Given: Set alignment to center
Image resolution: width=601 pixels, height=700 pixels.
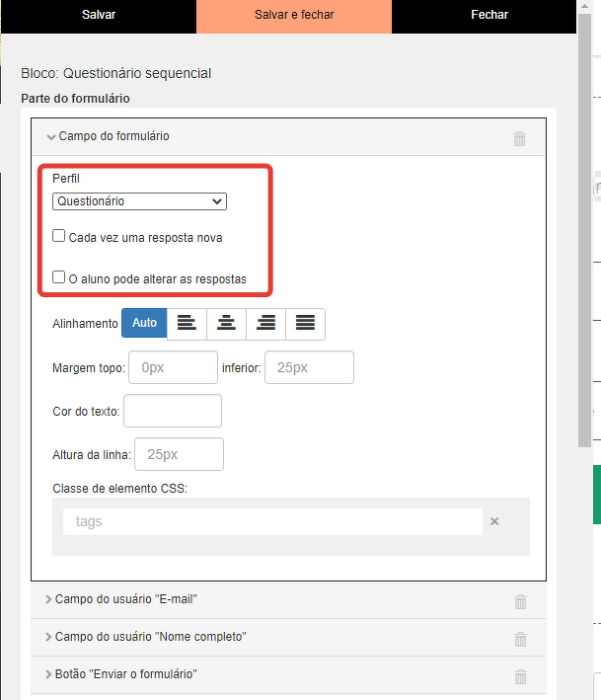Looking at the screenshot, I should tap(226, 324).
